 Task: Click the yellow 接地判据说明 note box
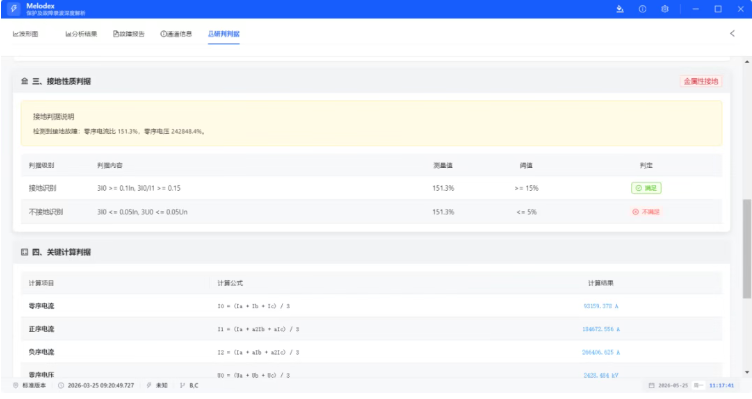(371, 123)
